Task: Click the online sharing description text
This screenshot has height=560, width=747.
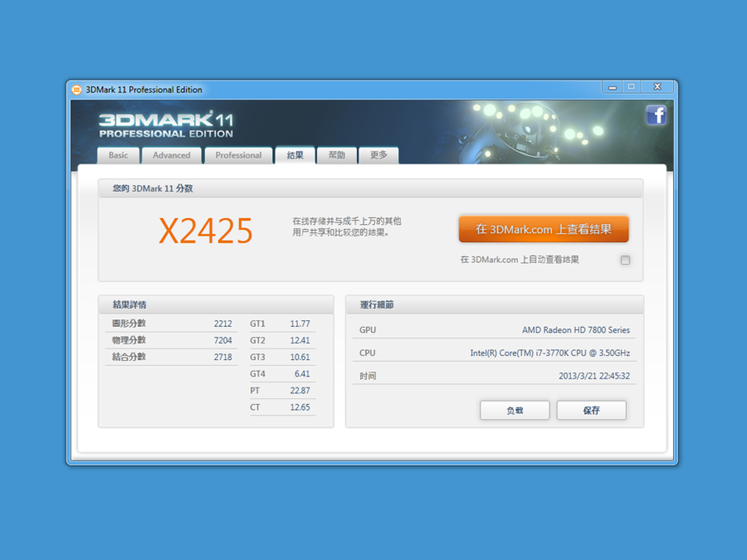Action: (x=347, y=227)
